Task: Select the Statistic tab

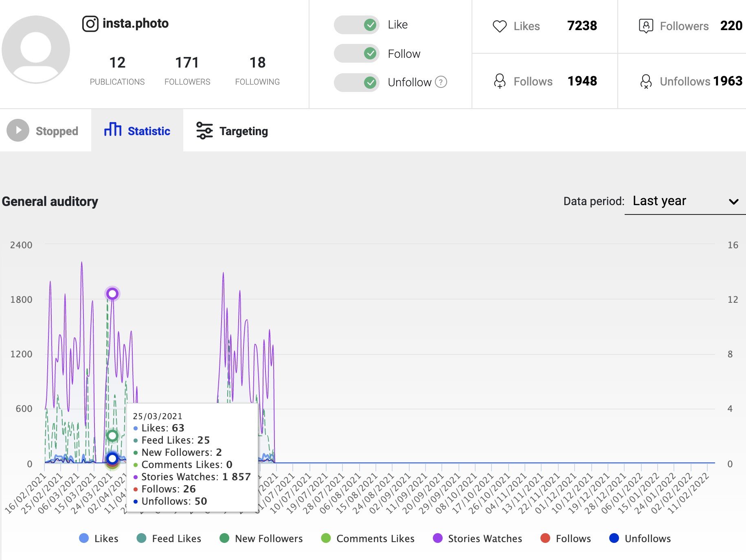Action: [x=137, y=130]
